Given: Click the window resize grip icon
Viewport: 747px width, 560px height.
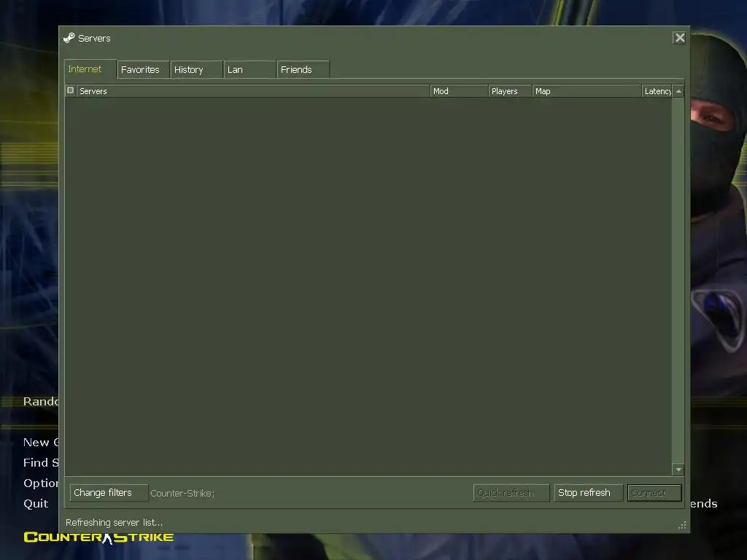Looking at the screenshot, I should (682, 525).
